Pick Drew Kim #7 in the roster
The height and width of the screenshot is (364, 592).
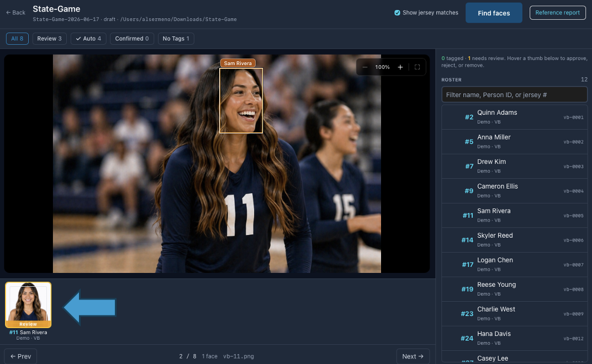(514, 166)
